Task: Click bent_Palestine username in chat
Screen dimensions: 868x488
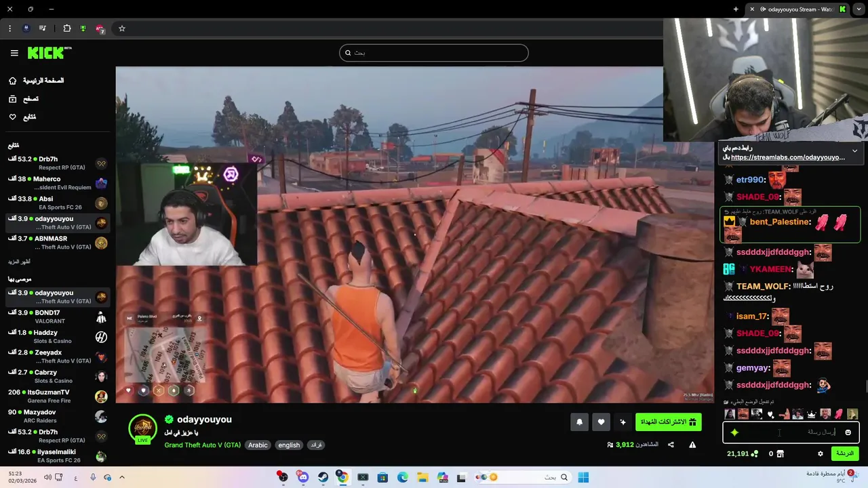Action: (x=780, y=222)
